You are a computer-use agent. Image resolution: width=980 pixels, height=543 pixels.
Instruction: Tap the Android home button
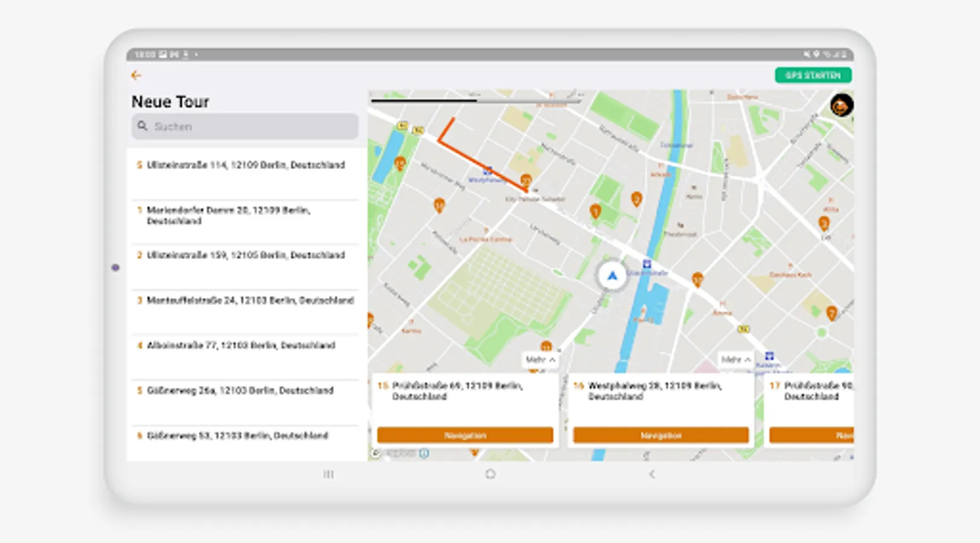point(490,474)
